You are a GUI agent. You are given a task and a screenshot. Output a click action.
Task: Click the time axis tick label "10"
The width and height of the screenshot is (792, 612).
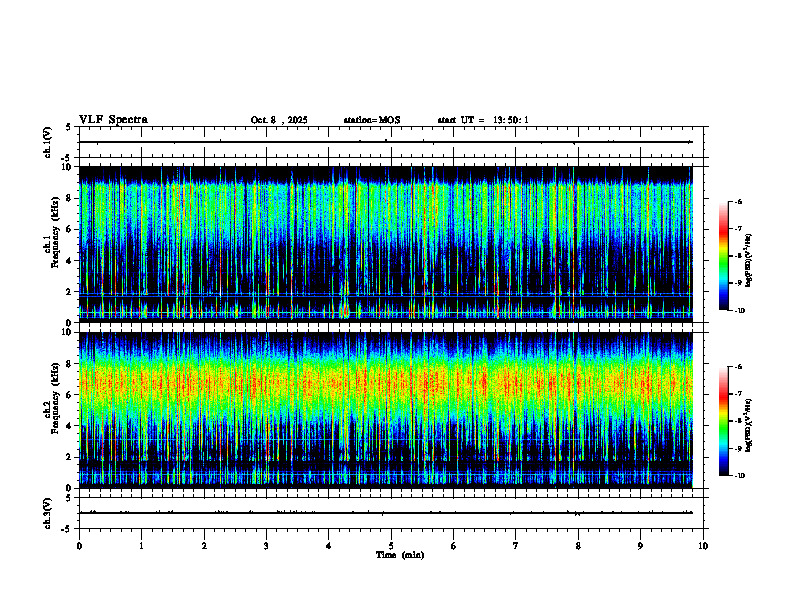pyautogui.click(x=703, y=546)
